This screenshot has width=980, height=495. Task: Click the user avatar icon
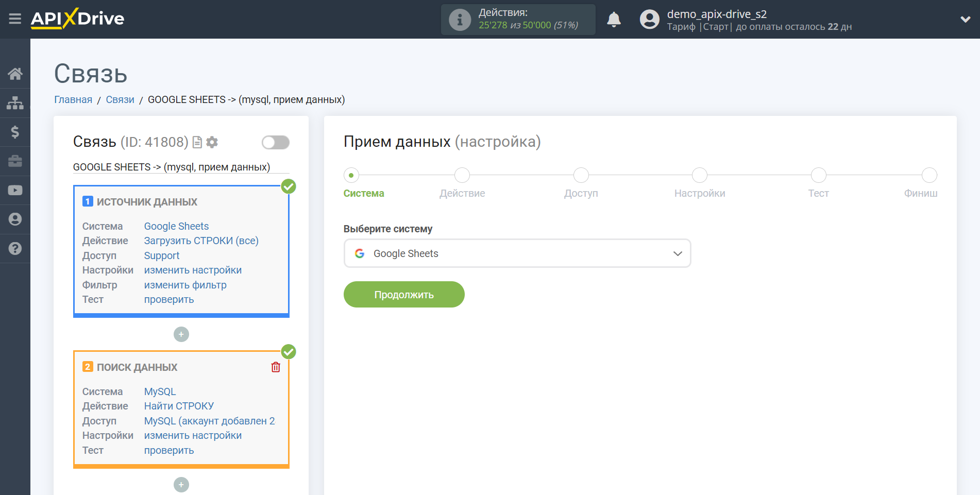point(649,20)
